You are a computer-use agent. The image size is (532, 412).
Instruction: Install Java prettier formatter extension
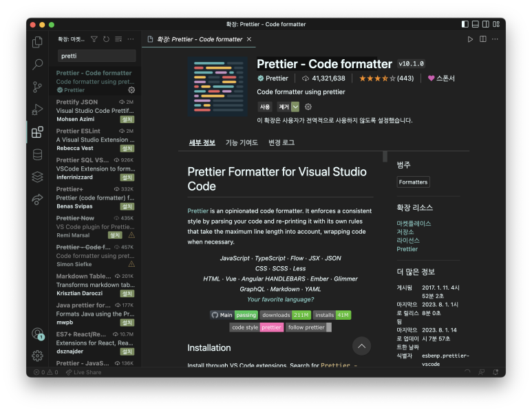click(x=127, y=323)
